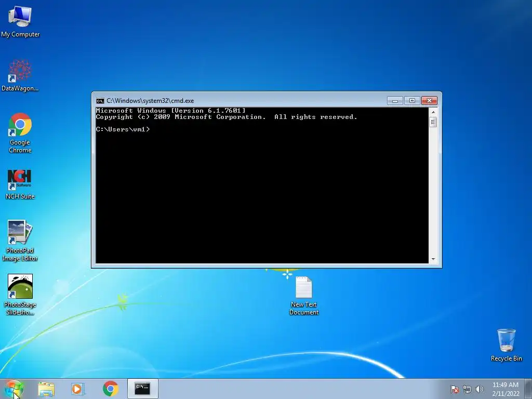Maximize the cmd.exe window
This screenshot has height=399, width=532.
tap(412, 101)
